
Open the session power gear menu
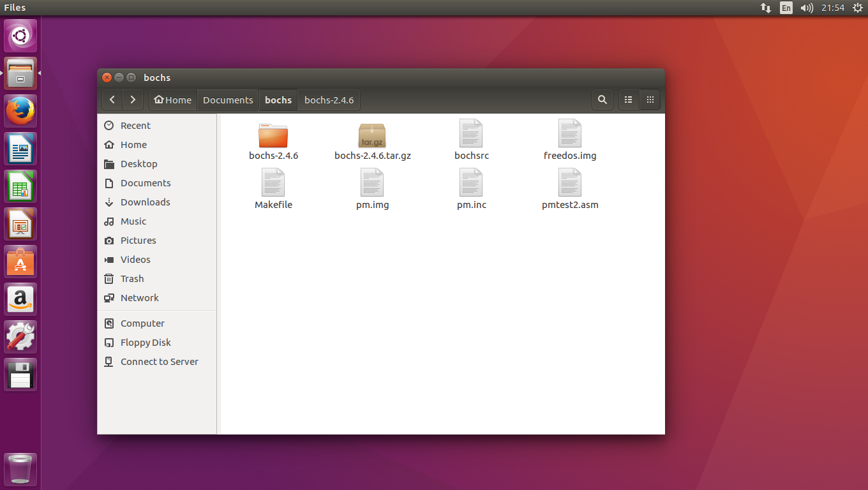[x=857, y=8]
